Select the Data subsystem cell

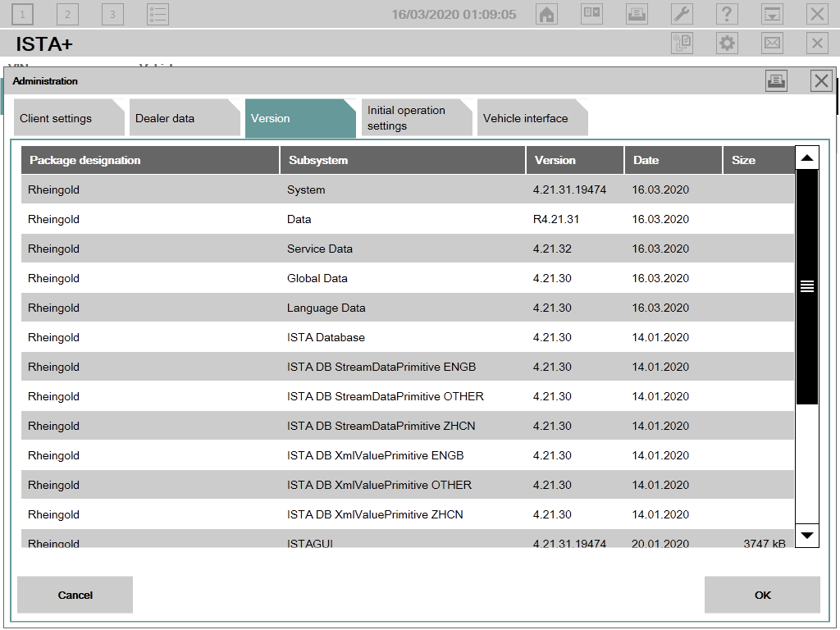299,219
